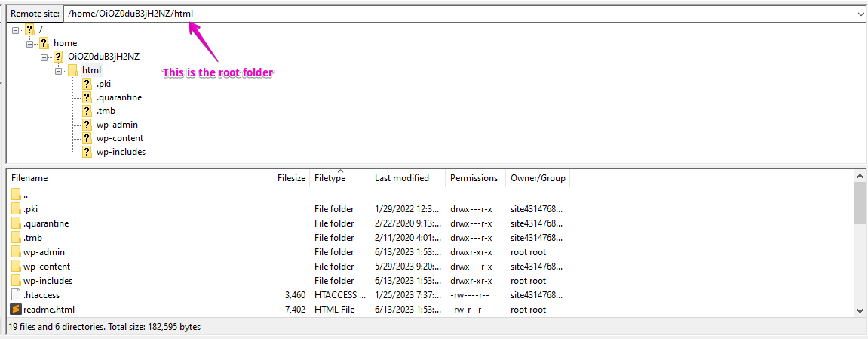This screenshot has height=339, width=868.
Task: Collapse the html tree node
Action: click(59, 70)
